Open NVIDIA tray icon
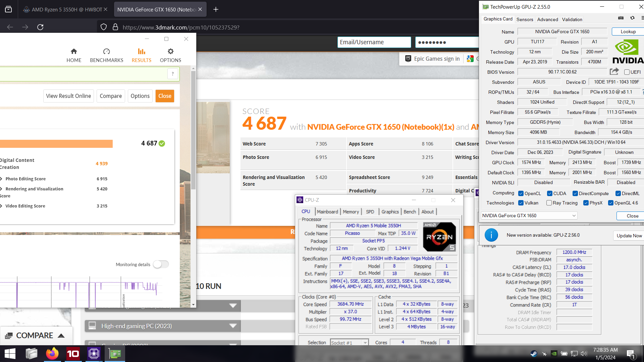This screenshot has height=362, width=644. tap(554, 354)
